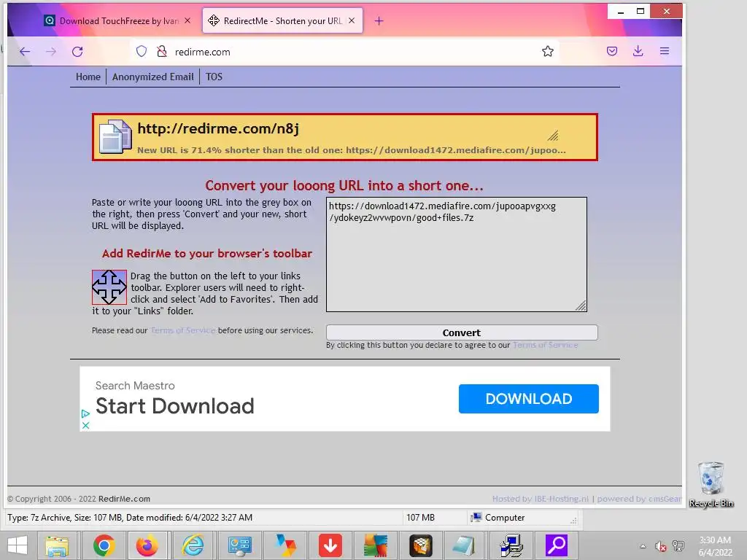Click the 'Convert your looong URL' heading
Viewport: 747px width, 560px height.
(x=344, y=185)
